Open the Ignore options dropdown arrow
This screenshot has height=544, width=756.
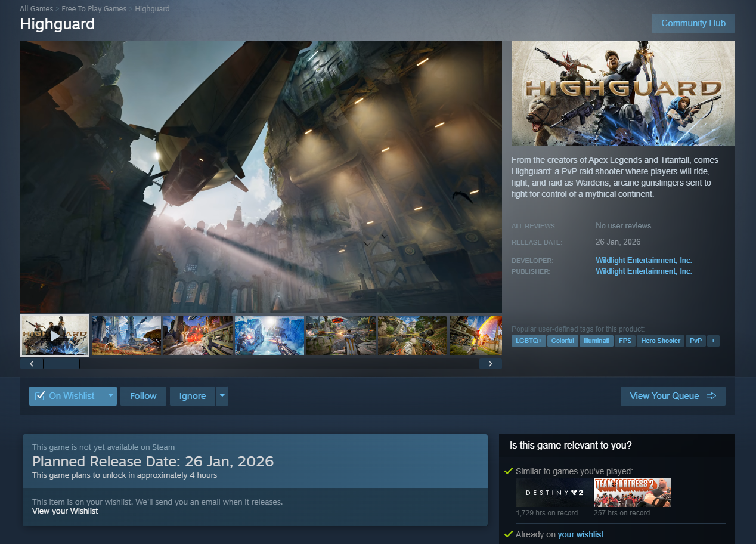(222, 396)
